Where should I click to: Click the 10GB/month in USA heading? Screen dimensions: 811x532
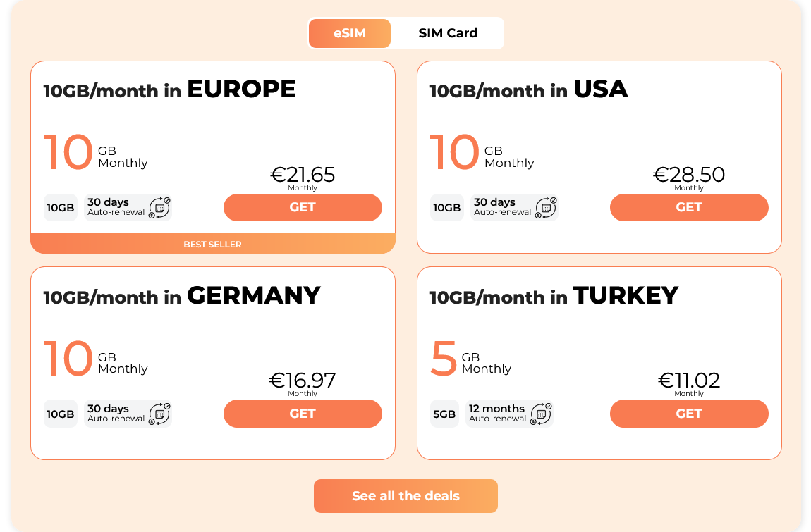pyautogui.click(x=528, y=89)
